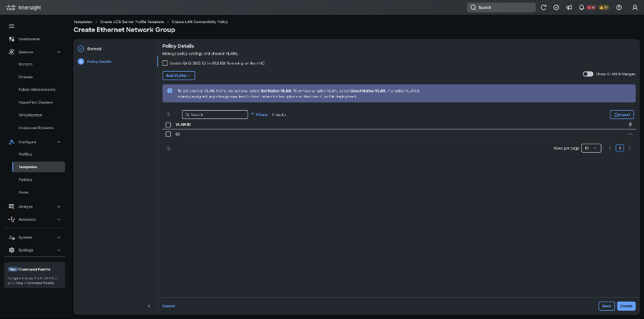The height and width of the screenshot is (319, 644).
Task: Collapse the Configure section chevron
Action: click(59, 142)
